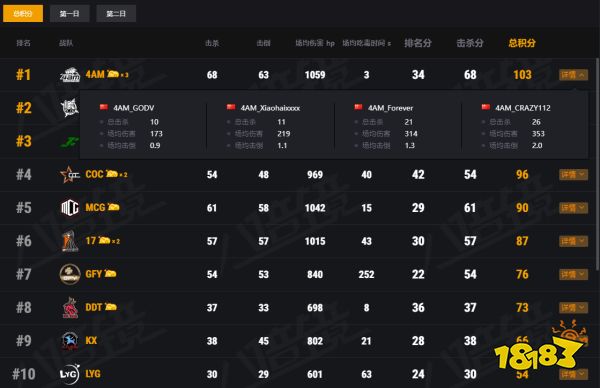
Task: Click the vertical scrollbar on right edge
Action: pyautogui.click(x=597, y=165)
